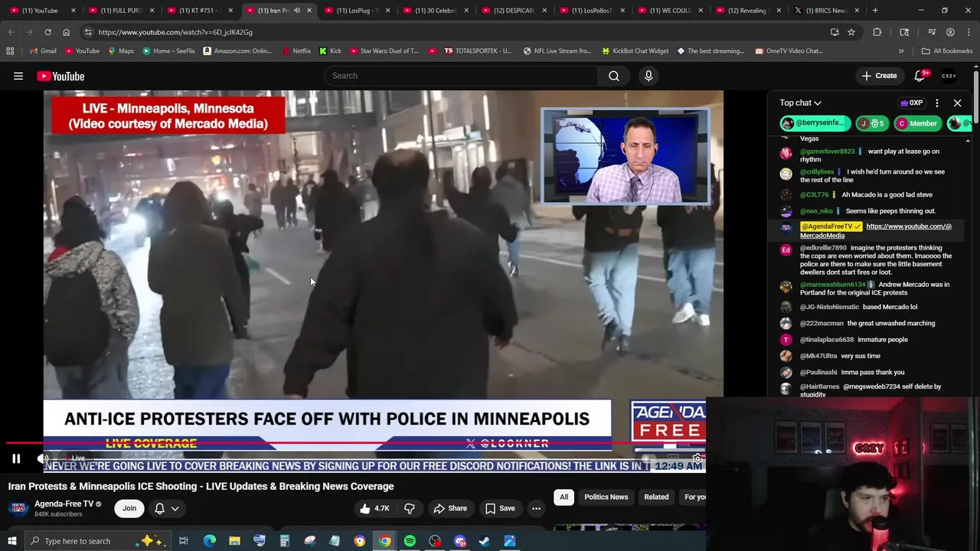Go back in browser history
Image resolution: width=980 pixels, height=551 pixels.
click(11, 32)
